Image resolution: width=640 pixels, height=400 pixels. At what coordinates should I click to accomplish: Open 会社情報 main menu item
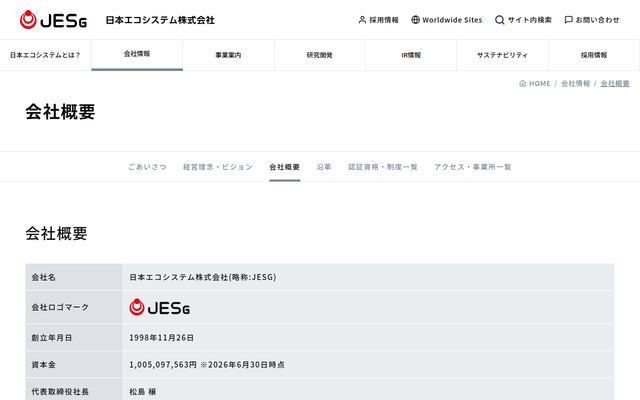click(137, 54)
